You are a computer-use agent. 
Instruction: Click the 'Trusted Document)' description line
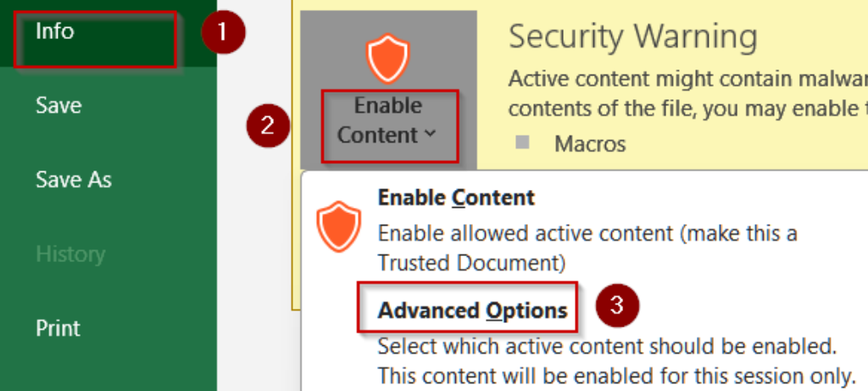(x=471, y=264)
